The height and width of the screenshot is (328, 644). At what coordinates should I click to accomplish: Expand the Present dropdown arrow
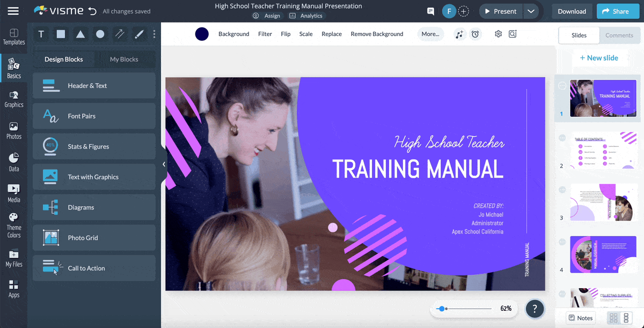(531, 11)
